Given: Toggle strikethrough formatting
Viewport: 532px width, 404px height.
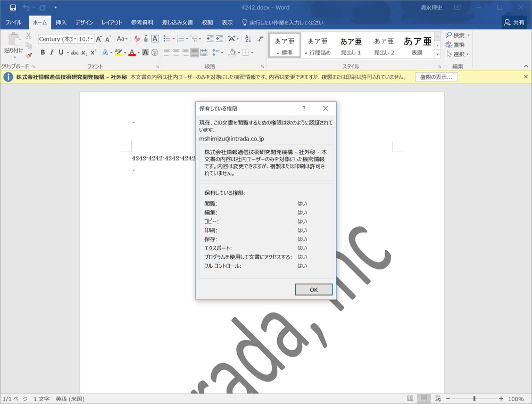Looking at the screenshot, I should tap(74, 52).
